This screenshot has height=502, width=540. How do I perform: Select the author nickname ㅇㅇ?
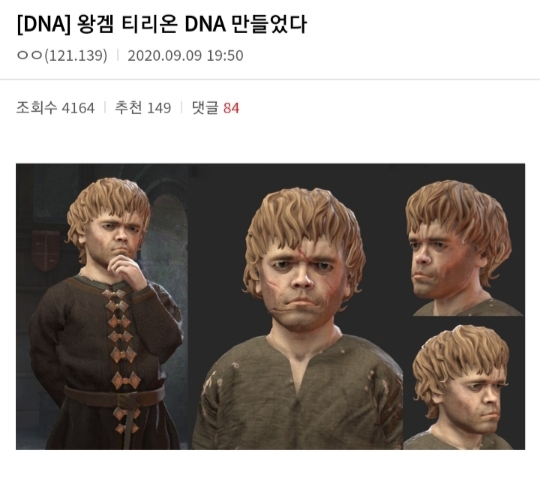click(x=30, y=55)
